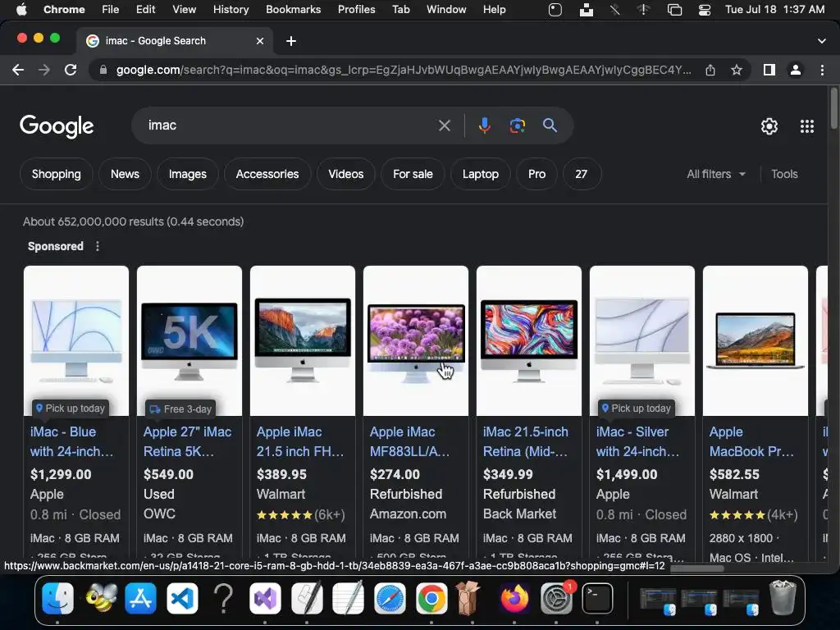Clear the search box with X
The width and height of the screenshot is (840, 630).
click(444, 126)
